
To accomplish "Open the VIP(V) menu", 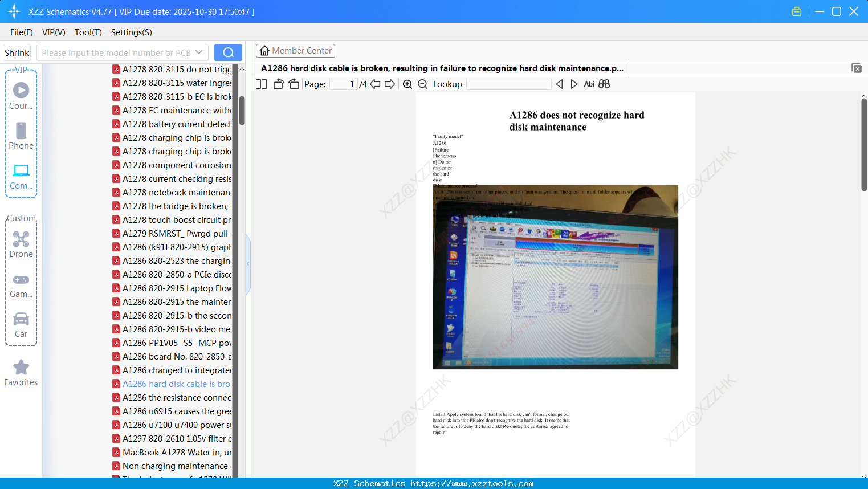I will coord(54,32).
